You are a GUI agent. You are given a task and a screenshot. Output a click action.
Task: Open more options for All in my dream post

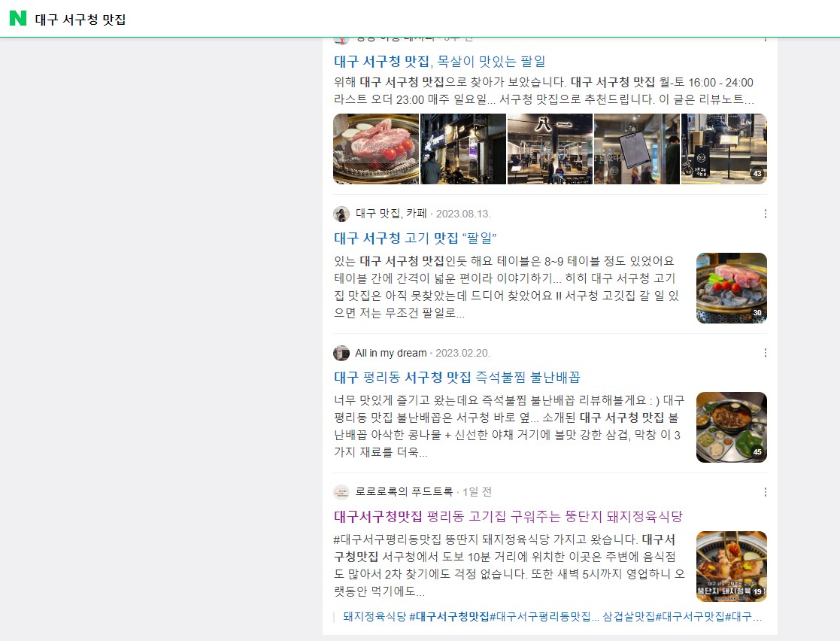[x=765, y=353]
